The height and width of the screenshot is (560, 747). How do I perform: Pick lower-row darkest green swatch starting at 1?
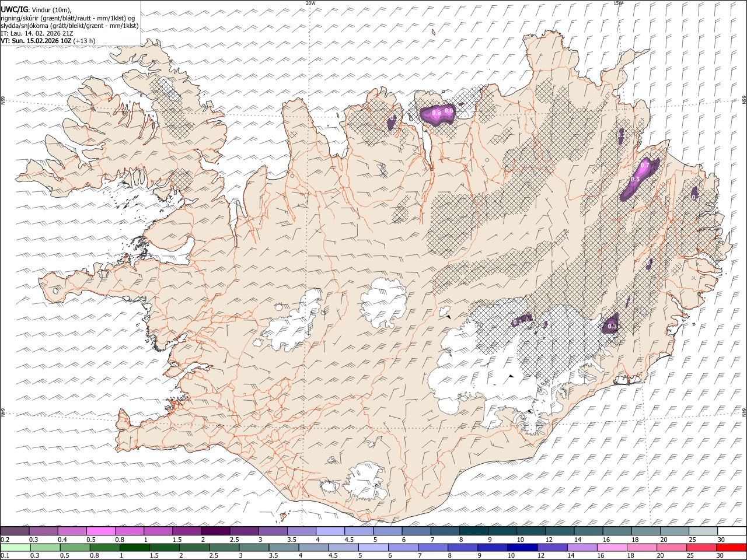[134, 547]
